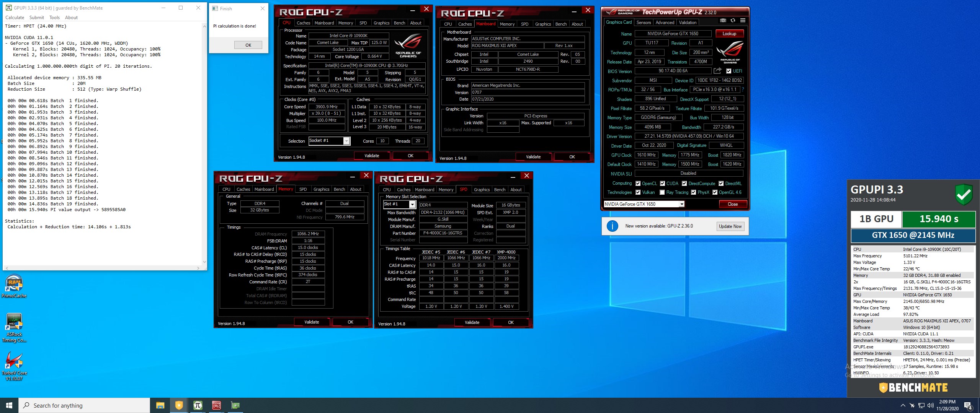
Task: Toggle the DirectCompute checkbox
Action: point(684,184)
